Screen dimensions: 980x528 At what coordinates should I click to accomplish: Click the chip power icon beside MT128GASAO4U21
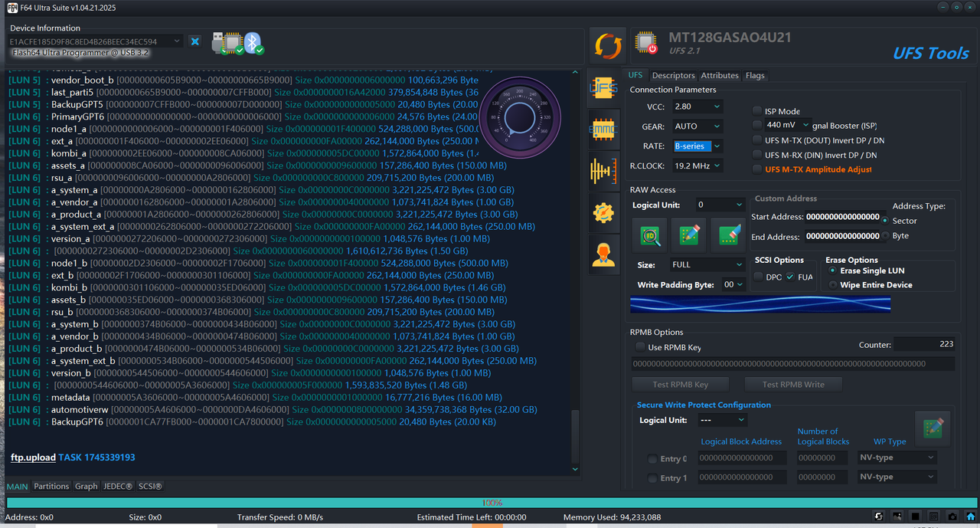[x=647, y=44]
